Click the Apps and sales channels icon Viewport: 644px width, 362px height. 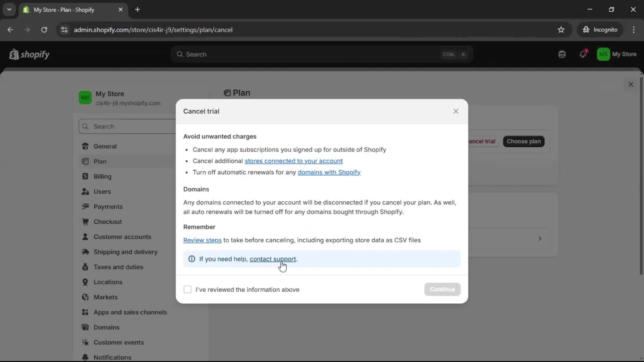[x=85, y=312]
